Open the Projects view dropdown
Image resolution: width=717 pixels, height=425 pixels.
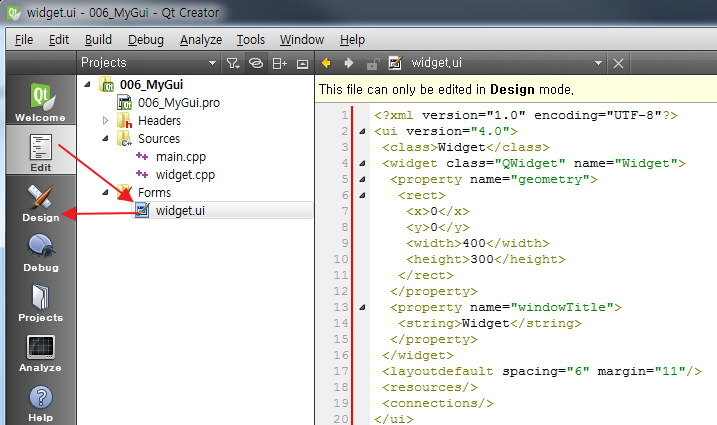212,63
